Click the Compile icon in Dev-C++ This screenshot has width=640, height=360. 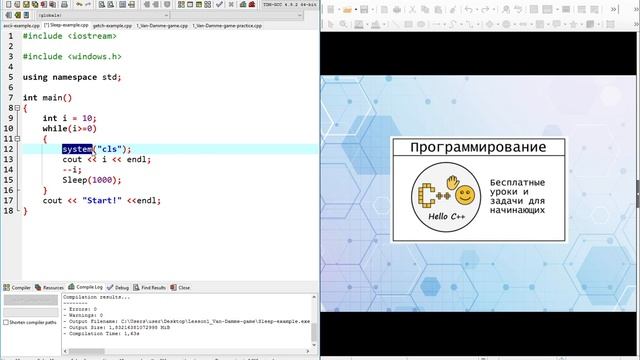[x=181, y=4]
